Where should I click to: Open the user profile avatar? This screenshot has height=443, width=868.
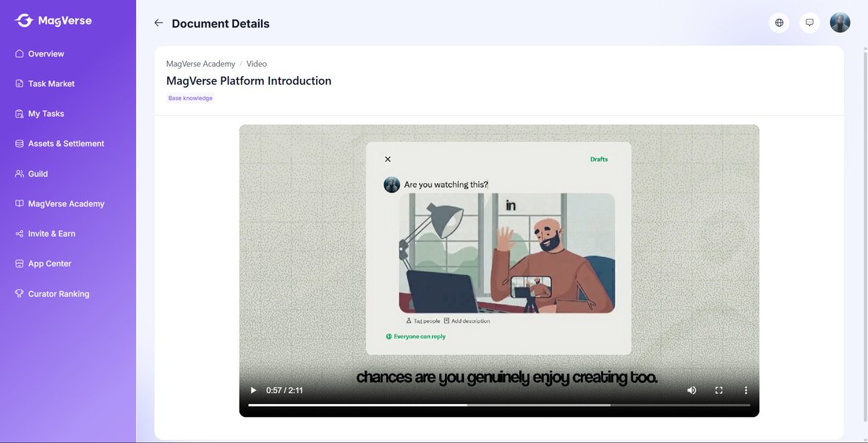840,22
